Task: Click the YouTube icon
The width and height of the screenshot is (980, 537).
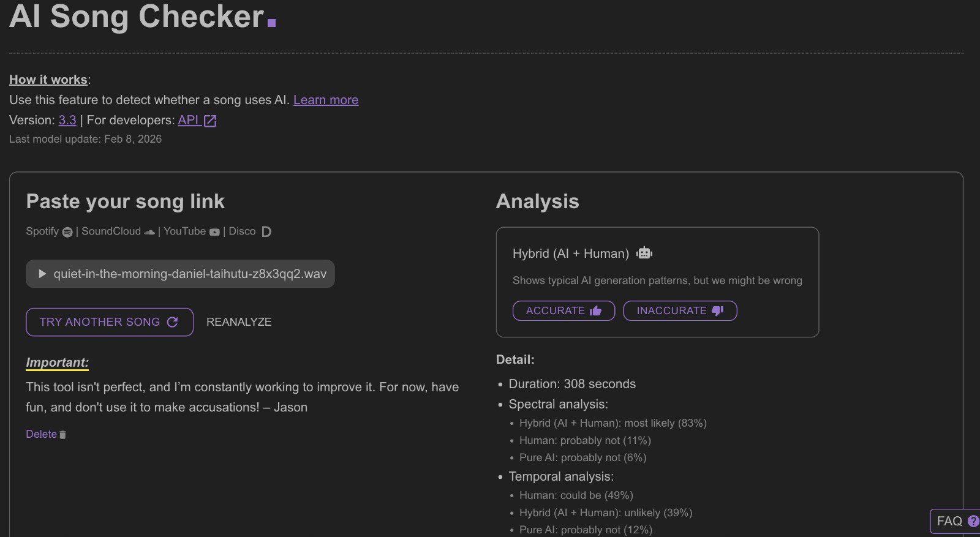Action: (x=214, y=232)
